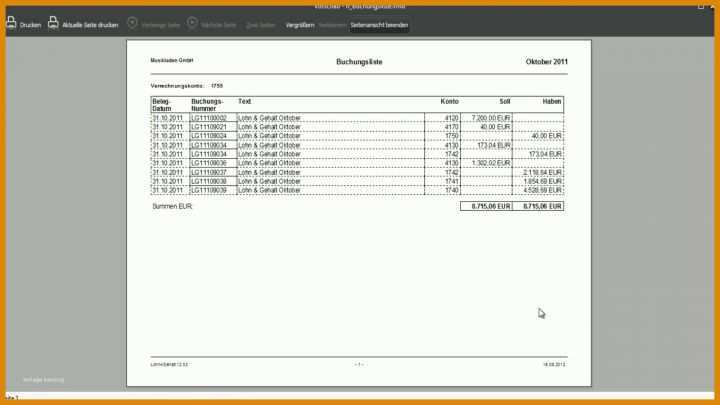
Task: Zoom out with Verkleinern
Action: (332, 25)
